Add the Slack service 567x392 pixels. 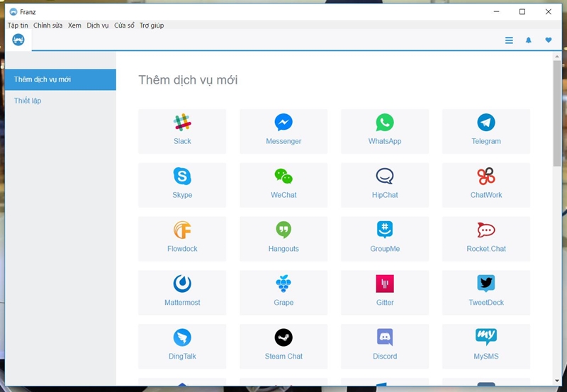[182, 131]
